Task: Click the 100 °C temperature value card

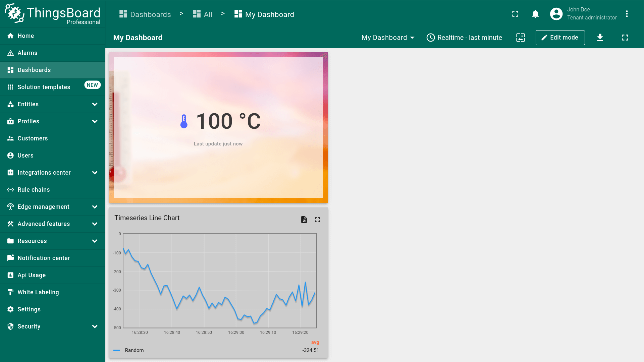Action: click(x=218, y=127)
